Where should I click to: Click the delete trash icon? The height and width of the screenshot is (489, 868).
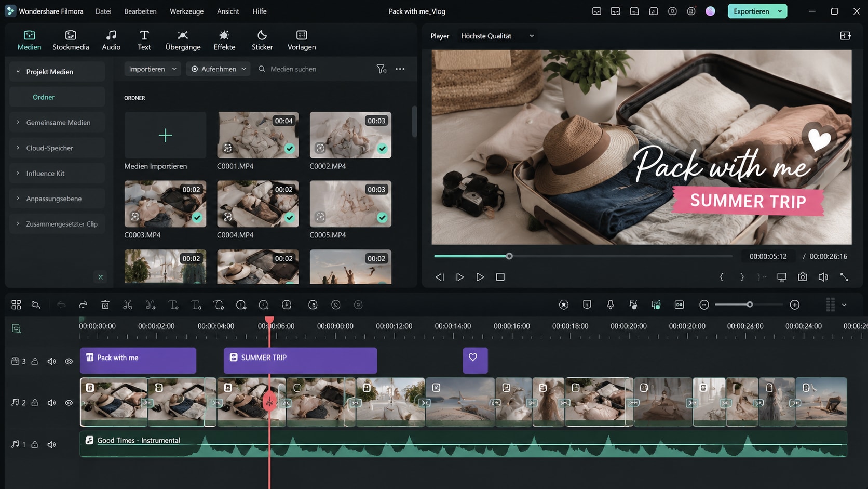[105, 305]
